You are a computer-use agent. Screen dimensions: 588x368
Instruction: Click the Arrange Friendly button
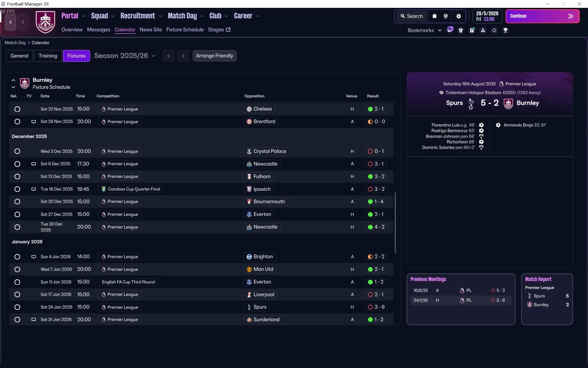point(215,56)
